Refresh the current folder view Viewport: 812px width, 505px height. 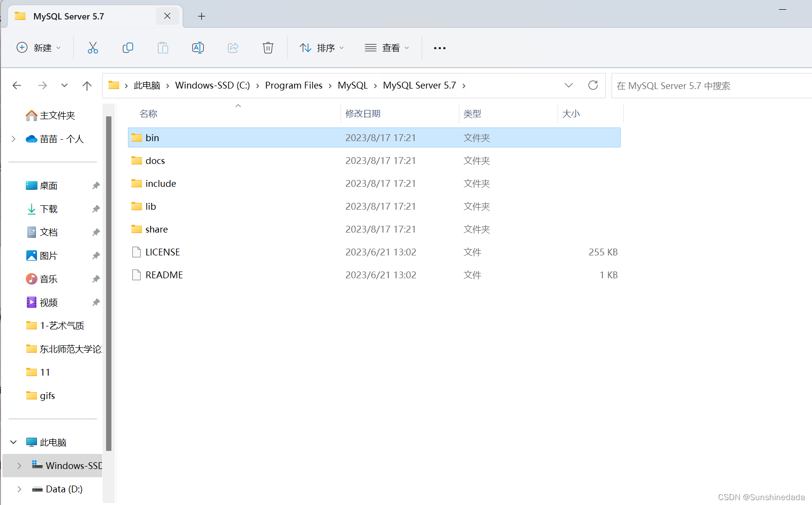(x=593, y=86)
